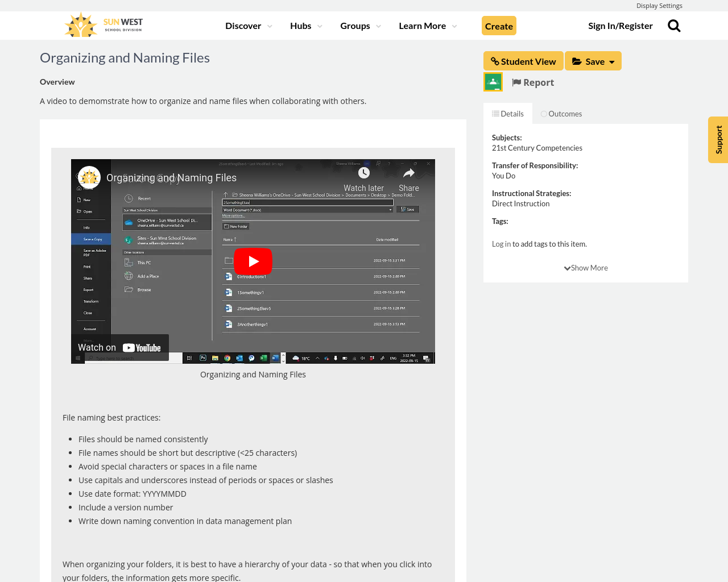Expand the Discover menu
The image size is (728, 582).
[x=249, y=26]
